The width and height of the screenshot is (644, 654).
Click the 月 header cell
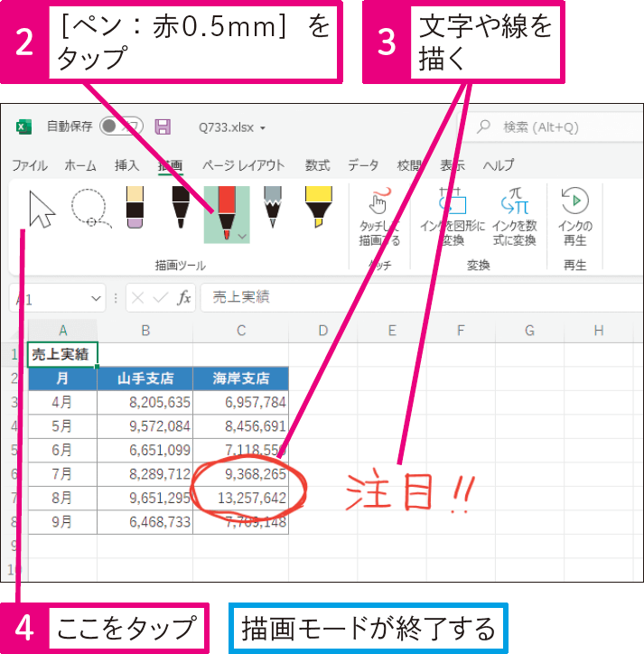62,378
